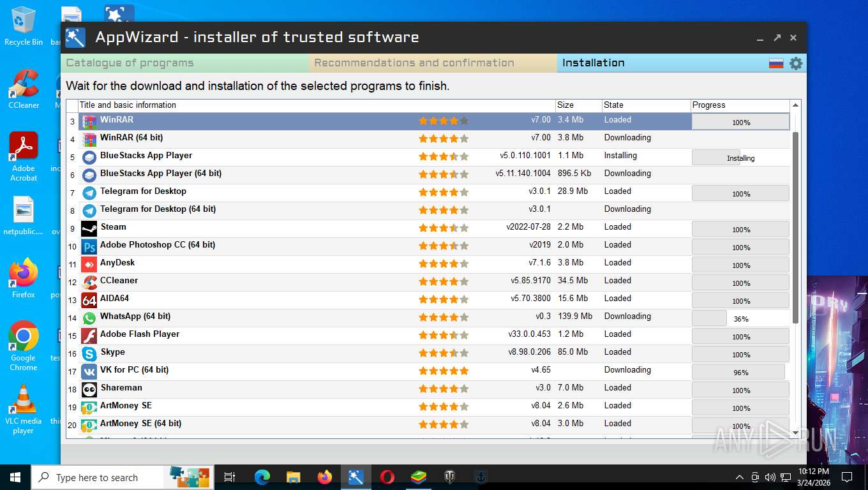Open settings with the gear icon
The width and height of the screenshot is (868, 490).
(x=795, y=63)
